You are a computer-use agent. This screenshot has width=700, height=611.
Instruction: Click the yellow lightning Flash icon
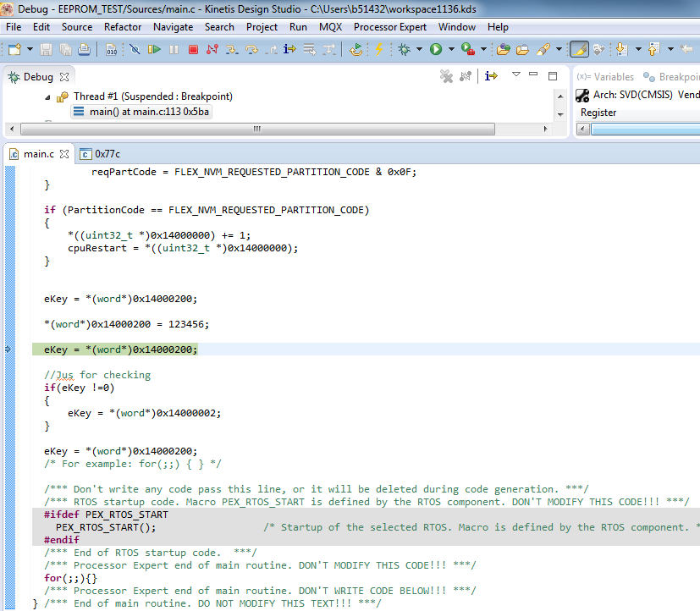click(379, 49)
